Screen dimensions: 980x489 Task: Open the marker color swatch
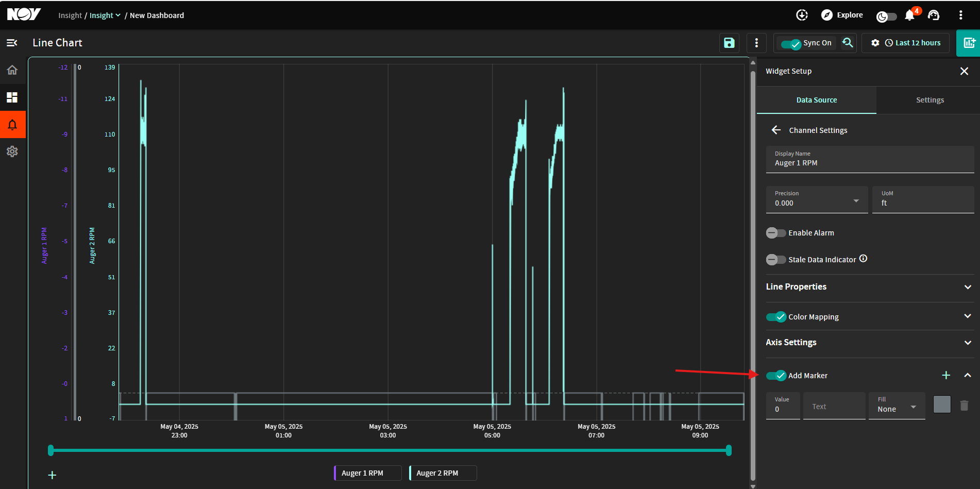tap(942, 404)
